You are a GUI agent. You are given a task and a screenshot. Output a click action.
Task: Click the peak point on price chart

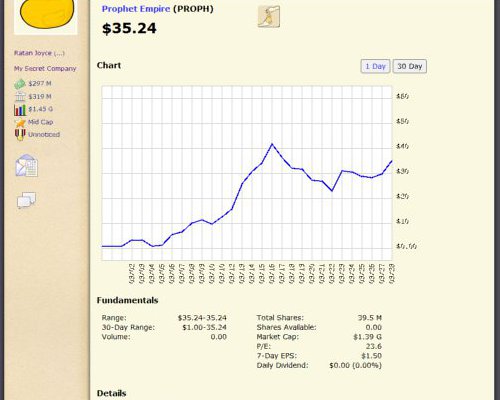coord(272,144)
